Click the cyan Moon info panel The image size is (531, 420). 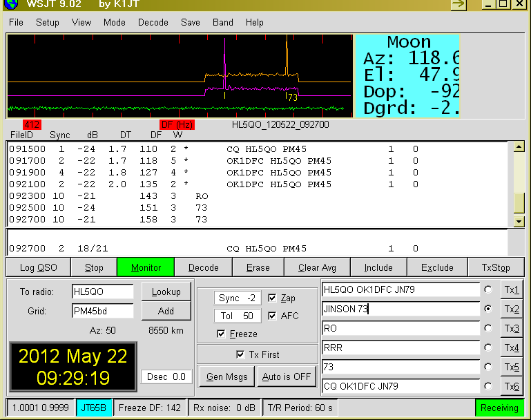407,75
